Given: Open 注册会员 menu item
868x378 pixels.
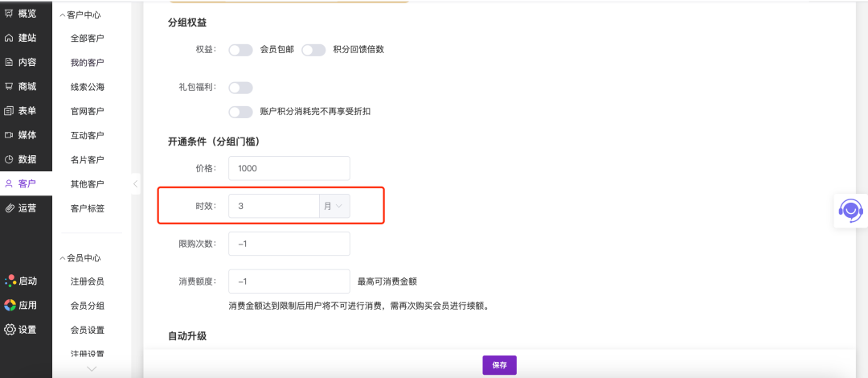Looking at the screenshot, I should click(88, 281).
